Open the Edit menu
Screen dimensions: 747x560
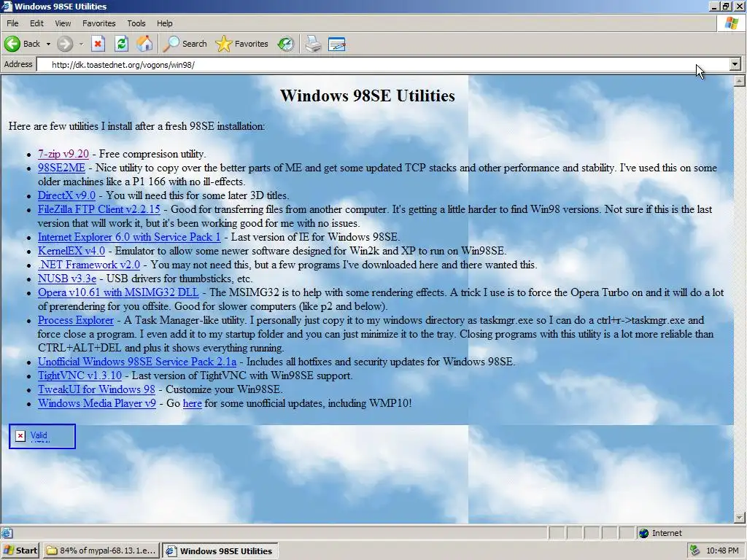pos(36,23)
